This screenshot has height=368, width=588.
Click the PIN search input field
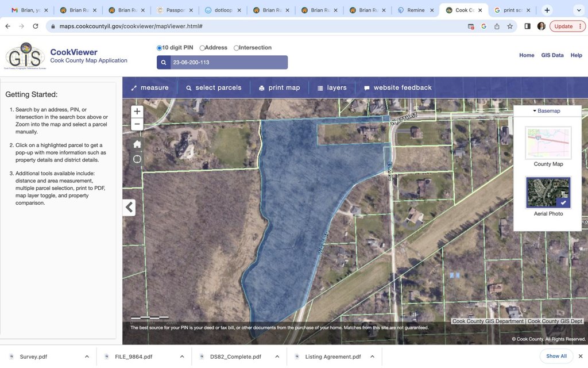point(229,63)
